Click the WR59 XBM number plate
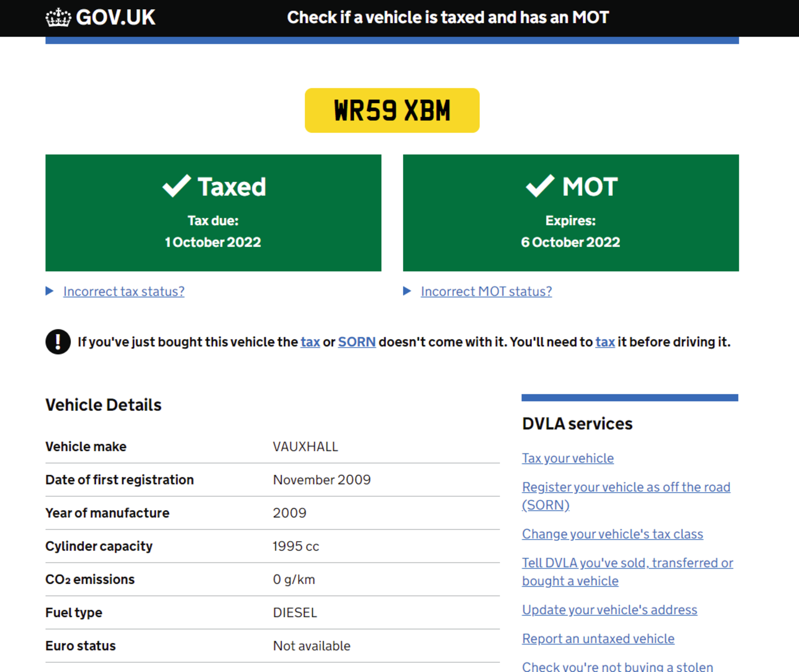 [x=392, y=110]
